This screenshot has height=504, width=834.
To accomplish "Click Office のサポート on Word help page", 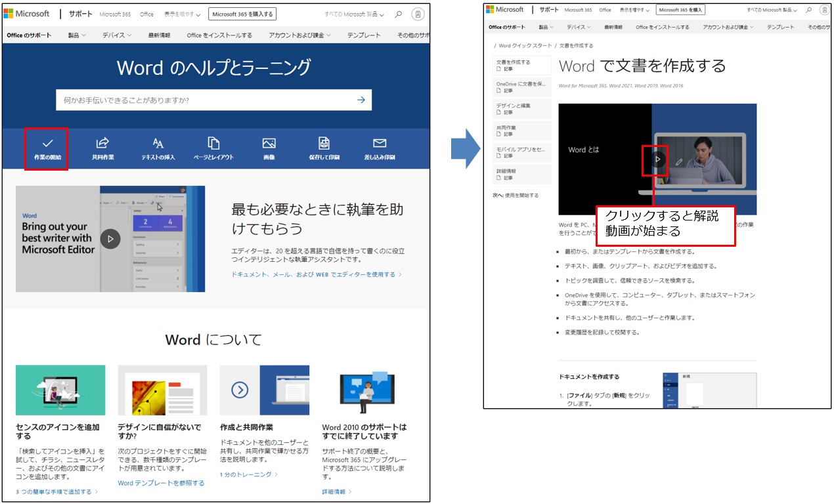I will coord(29,35).
